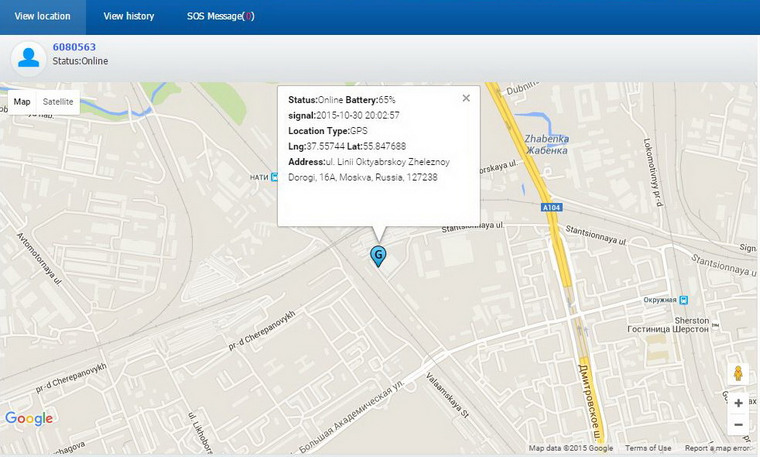
Task: Click the Valaamskaya St street label
Action: (447, 395)
